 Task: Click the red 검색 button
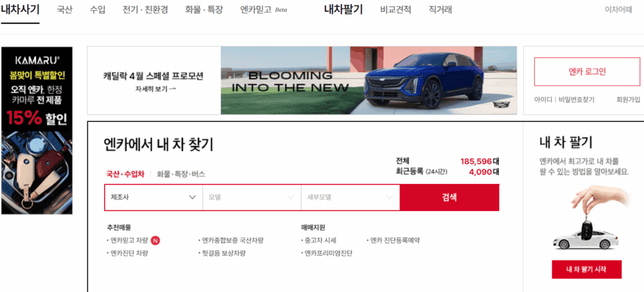[x=450, y=197]
